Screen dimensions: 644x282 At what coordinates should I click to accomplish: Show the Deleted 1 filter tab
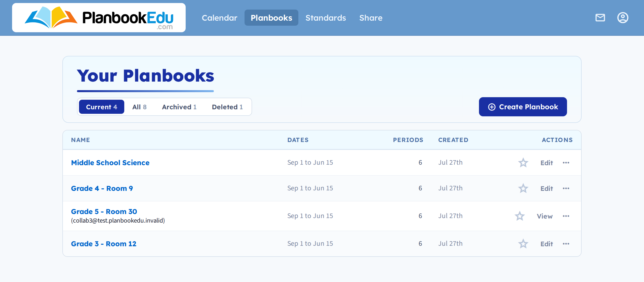point(227,107)
